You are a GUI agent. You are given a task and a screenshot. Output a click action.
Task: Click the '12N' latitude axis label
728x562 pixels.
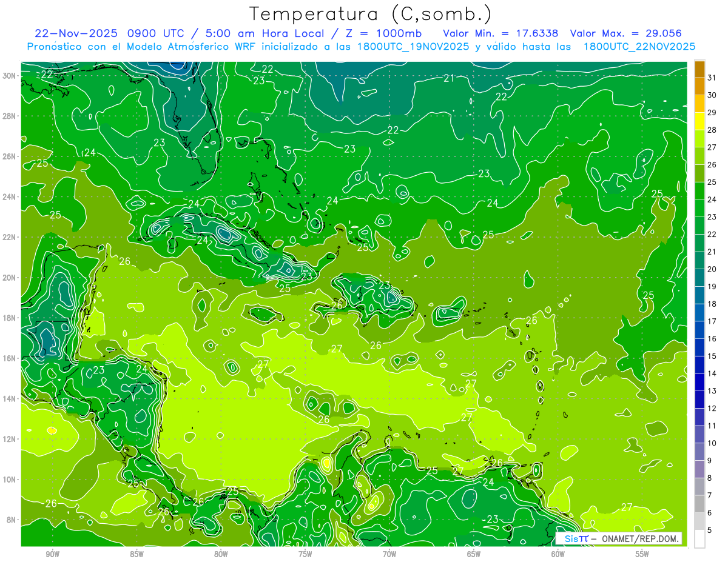pos(9,439)
